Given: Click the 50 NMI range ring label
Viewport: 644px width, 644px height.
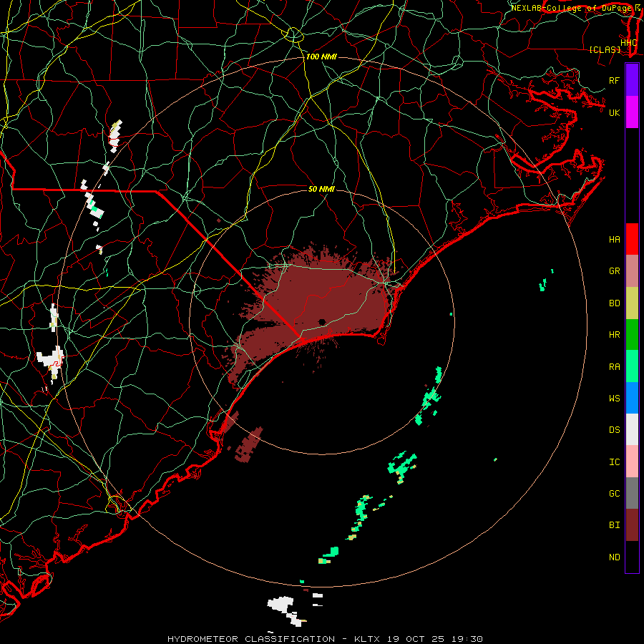Looking at the screenshot, I should tap(321, 189).
